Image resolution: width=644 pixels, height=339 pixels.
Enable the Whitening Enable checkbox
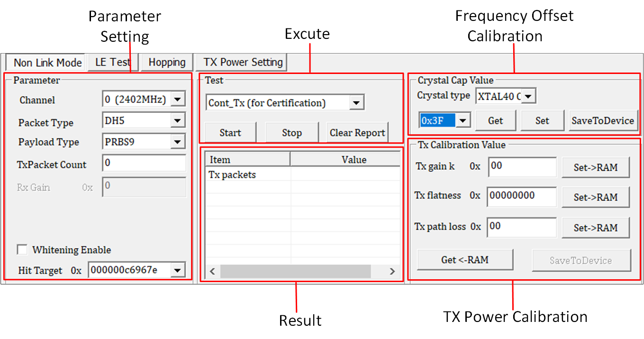click(x=22, y=250)
